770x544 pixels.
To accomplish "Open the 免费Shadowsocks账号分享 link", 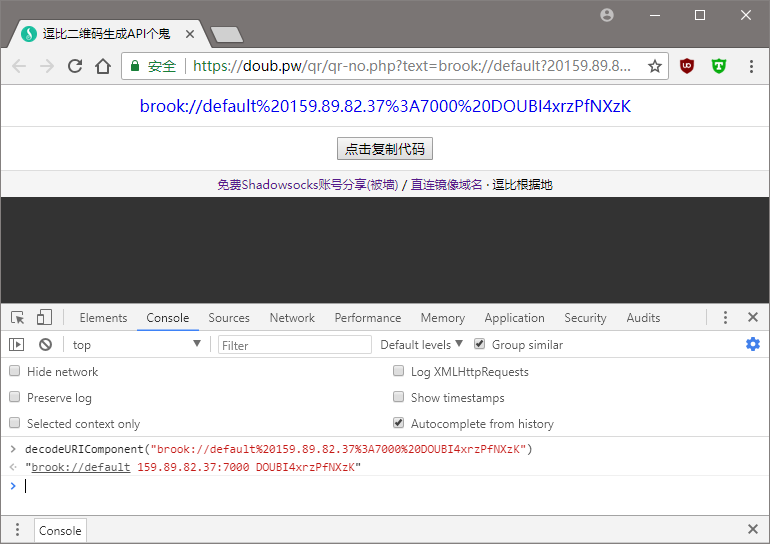I will coord(307,185).
